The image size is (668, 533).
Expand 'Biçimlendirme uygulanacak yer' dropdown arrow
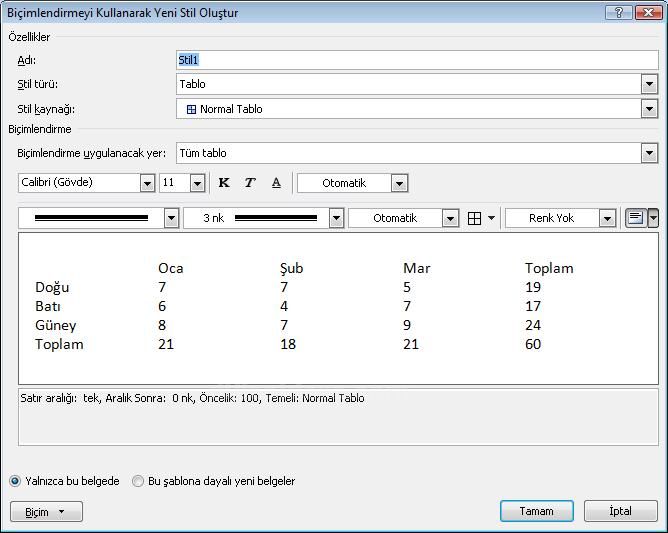[x=649, y=153]
